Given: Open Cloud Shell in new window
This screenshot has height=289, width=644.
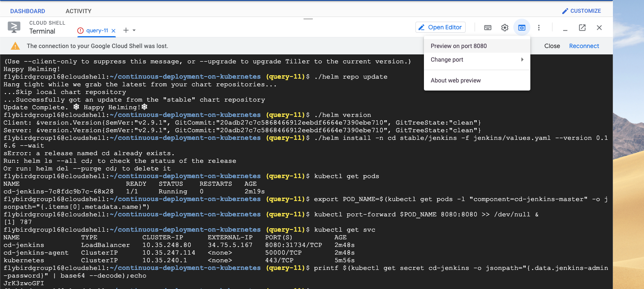Looking at the screenshot, I should coord(582,28).
